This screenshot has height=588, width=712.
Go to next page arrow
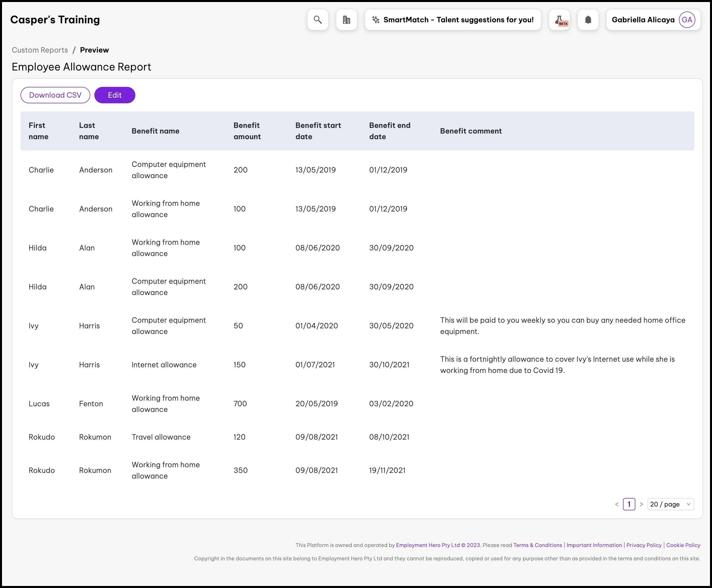point(641,504)
